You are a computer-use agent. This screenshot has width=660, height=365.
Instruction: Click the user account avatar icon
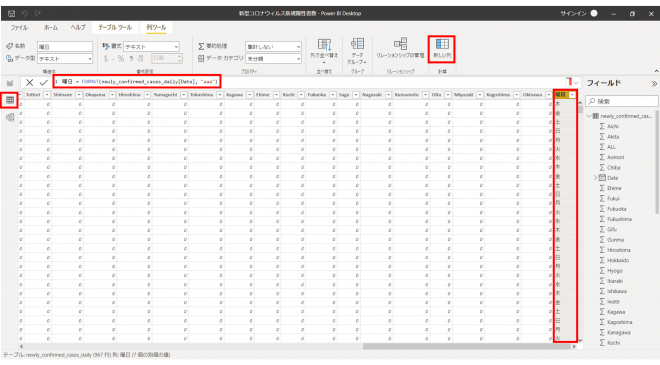tap(594, 13)
